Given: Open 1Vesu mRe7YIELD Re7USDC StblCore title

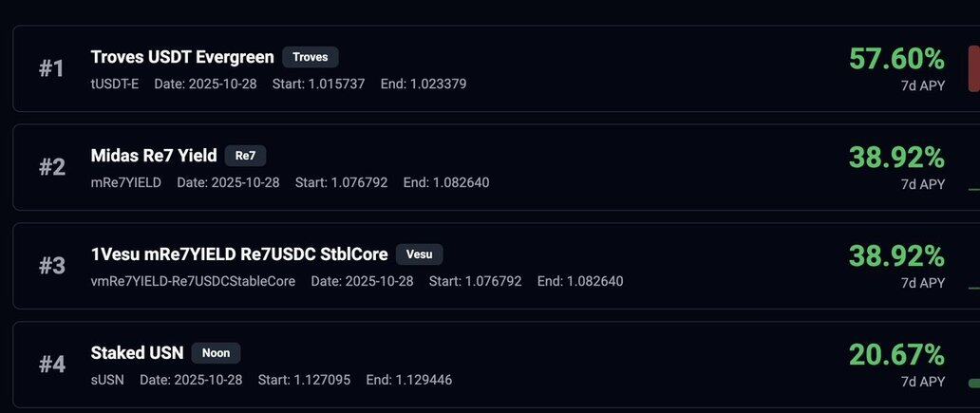Looking at the screenshot, I should (x=239, y=254).
